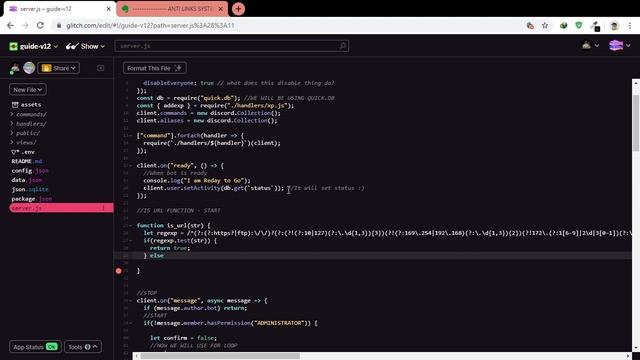Expand the handlers/ folder
The height and width of the screenshot is (360, 640).
(29, 124)
